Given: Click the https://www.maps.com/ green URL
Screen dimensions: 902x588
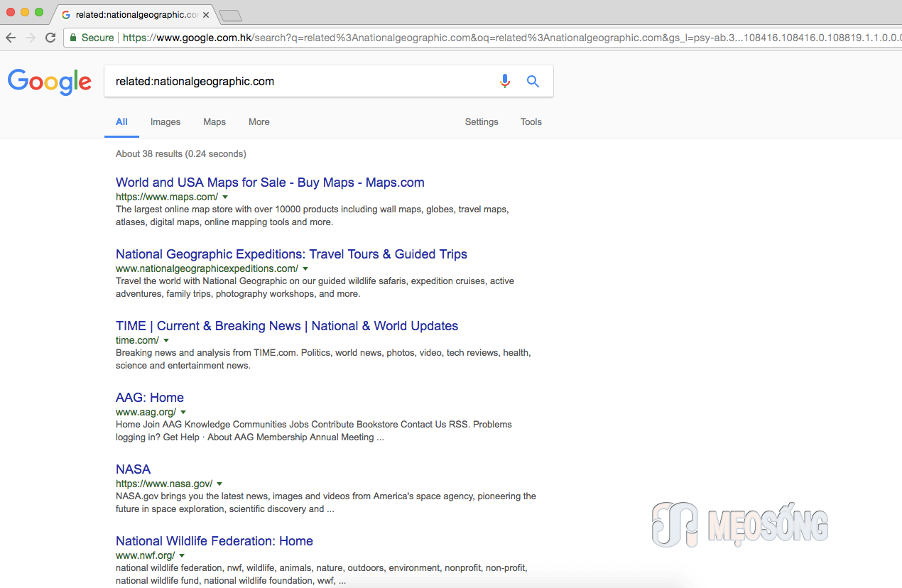Looking at the screenshot, I should pos(167,197).
